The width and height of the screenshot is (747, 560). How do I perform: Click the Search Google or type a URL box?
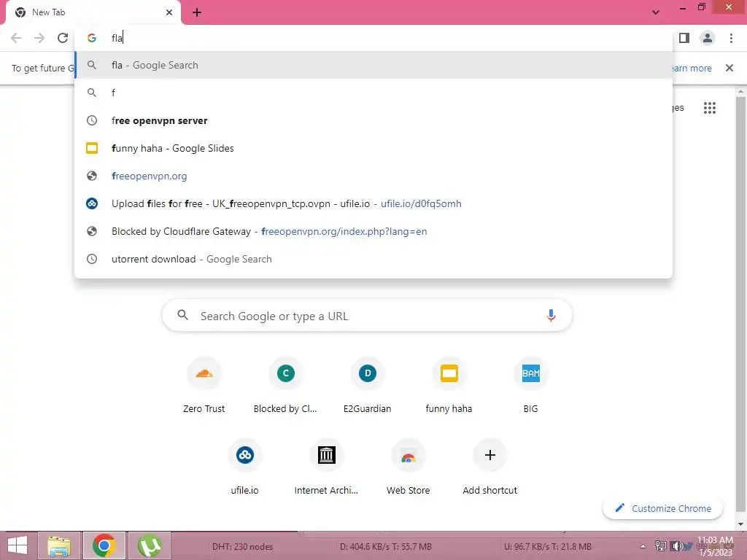(367, 316)
